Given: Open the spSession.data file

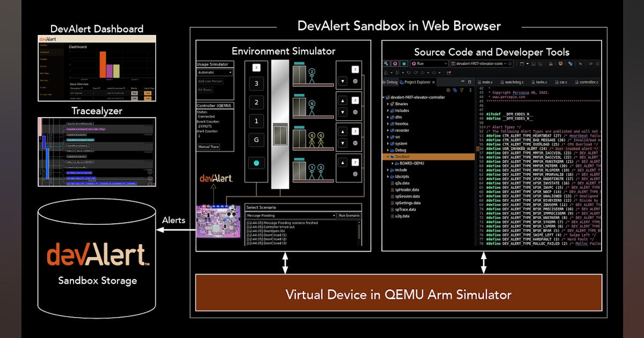Looking at the screenshot, I should tap(406, 196).
